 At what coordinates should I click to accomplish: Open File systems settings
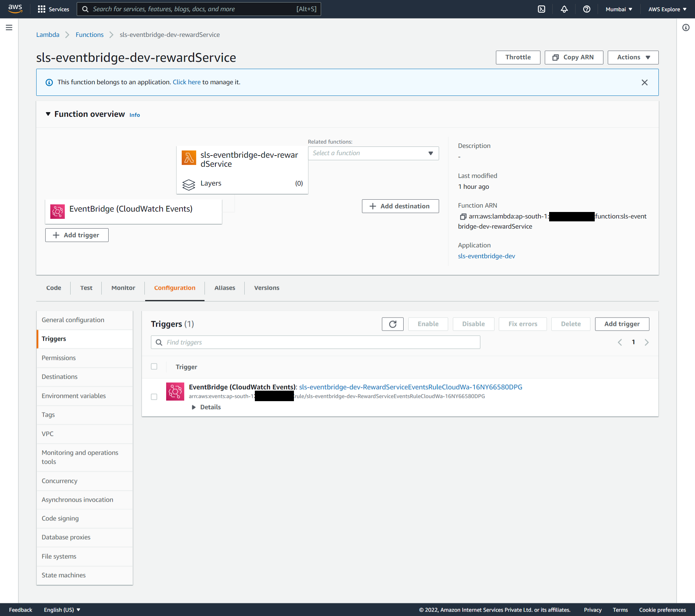click(x=85, y=557)
